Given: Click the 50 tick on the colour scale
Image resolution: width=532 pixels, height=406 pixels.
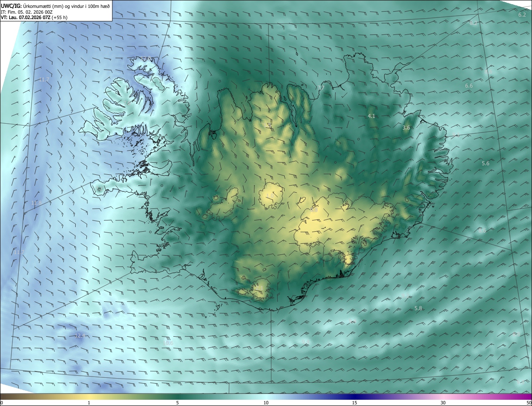Looking at the screenshot, I should click(529, 403).
